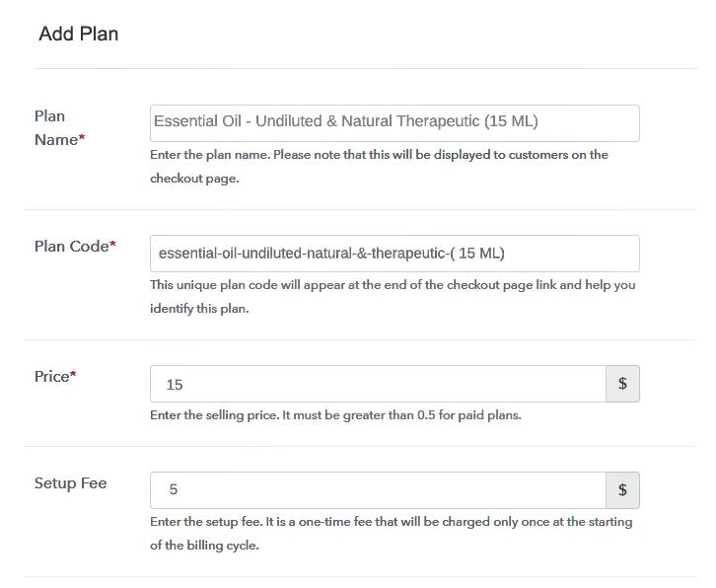The image size is (716, 588).
Task: Click the dollar sign beside the Price field
Action: (622, 384)
